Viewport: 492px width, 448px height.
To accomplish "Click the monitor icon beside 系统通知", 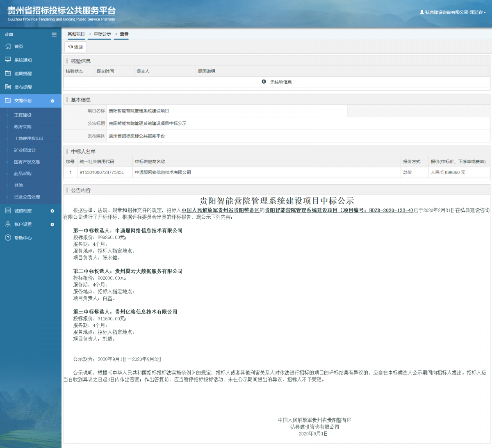I will tap(8, 60).
